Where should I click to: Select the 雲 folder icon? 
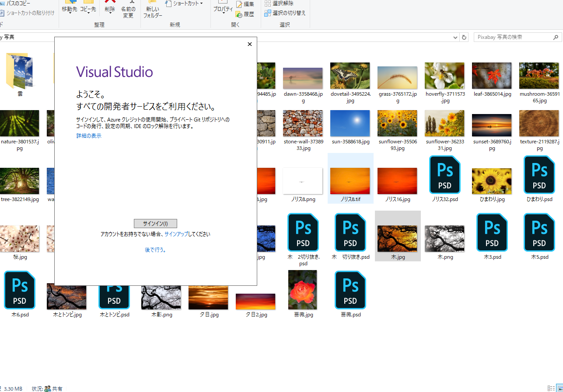[19, 71]
